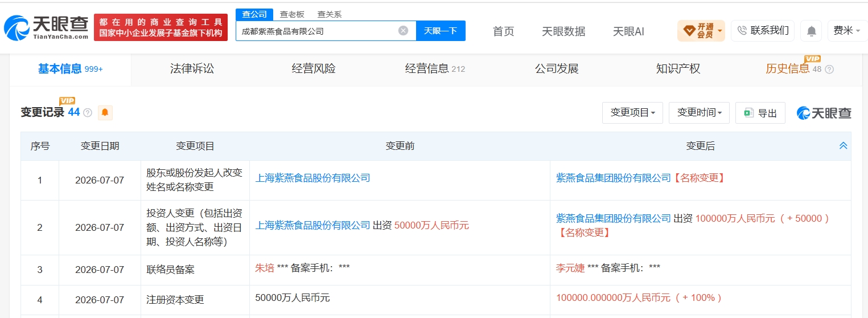Go to 首页 in top navigation
Viewport: 868px width, 318px height.
(503, 31)
